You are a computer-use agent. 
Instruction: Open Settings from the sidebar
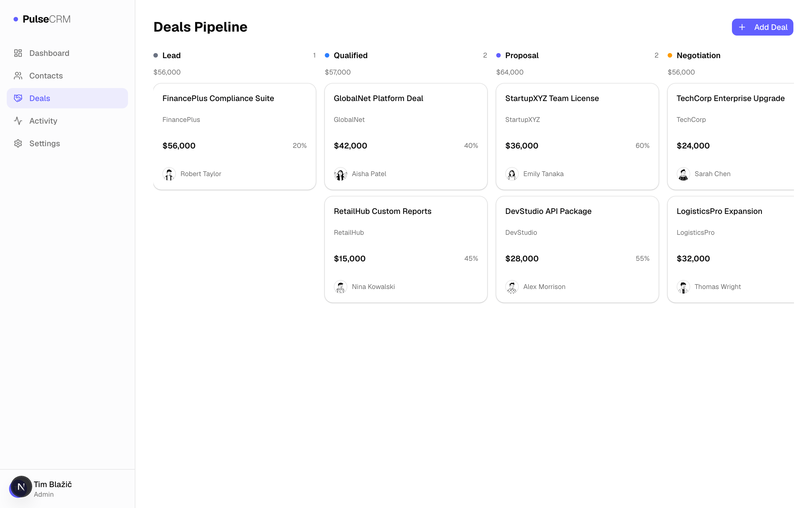tap(67, 143)
